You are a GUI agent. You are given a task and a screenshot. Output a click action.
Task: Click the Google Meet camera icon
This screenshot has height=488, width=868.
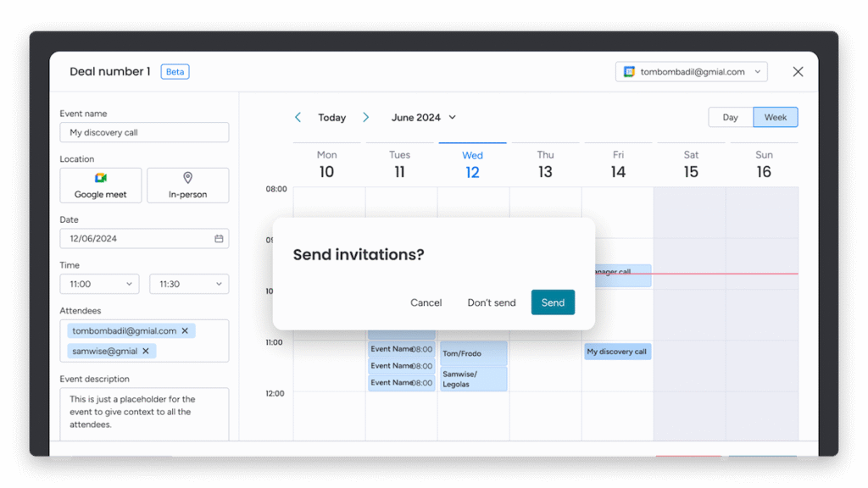click(x=101, y=178)
